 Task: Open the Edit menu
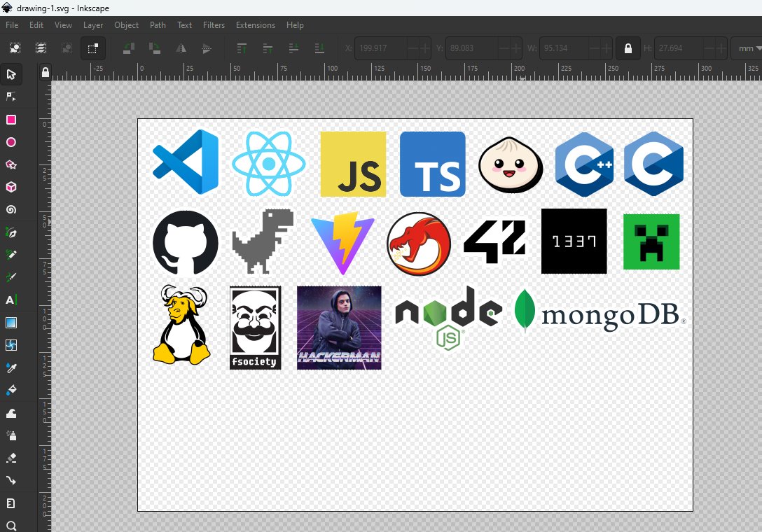pyautogui.click(x=36, y=24)
